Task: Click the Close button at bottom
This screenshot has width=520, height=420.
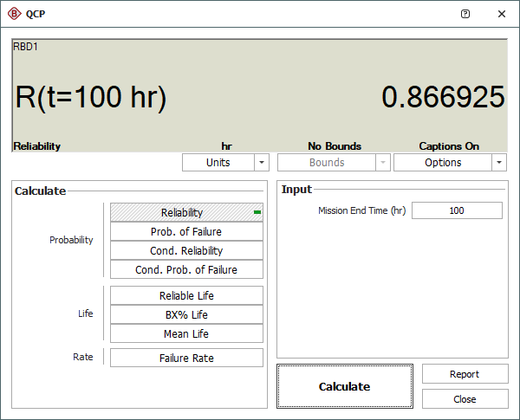Action: (x=465, y=399)
